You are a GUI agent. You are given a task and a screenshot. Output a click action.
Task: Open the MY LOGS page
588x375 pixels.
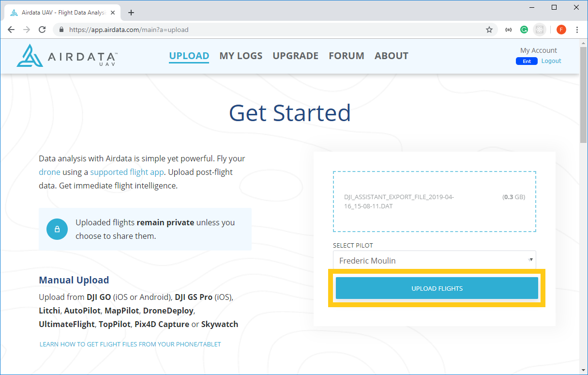pos(241,56)
